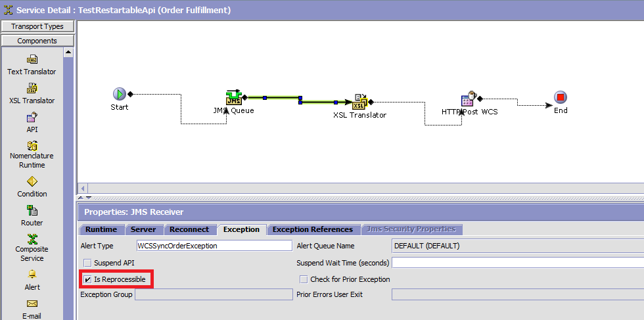Select the Text Translator component icon
This screenshot has height=320, width=644.
coord(32,60)
